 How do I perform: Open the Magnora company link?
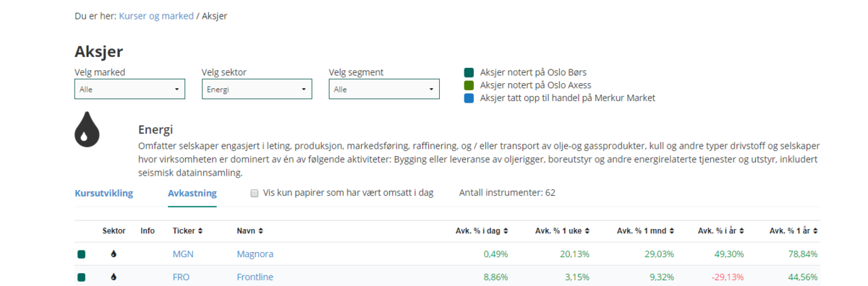click(x=255, y=254)
